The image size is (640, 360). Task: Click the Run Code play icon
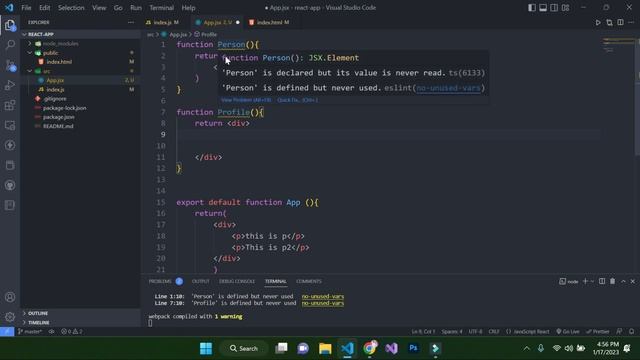pyautogui.click(x=598, y=22)
